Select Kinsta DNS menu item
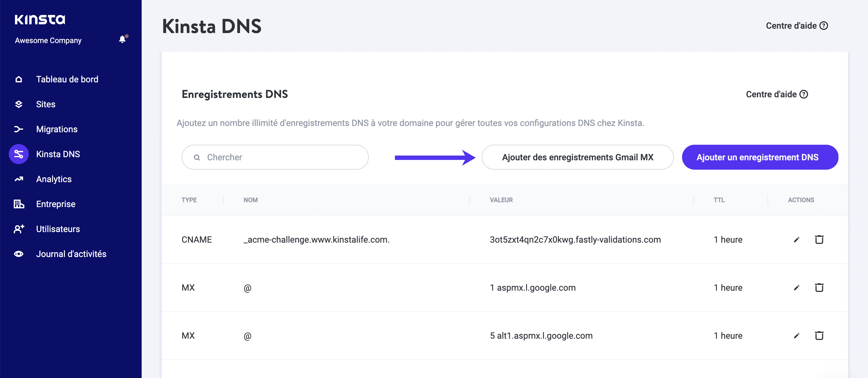This screenshot has width=868, height=378. click(58, 154)
